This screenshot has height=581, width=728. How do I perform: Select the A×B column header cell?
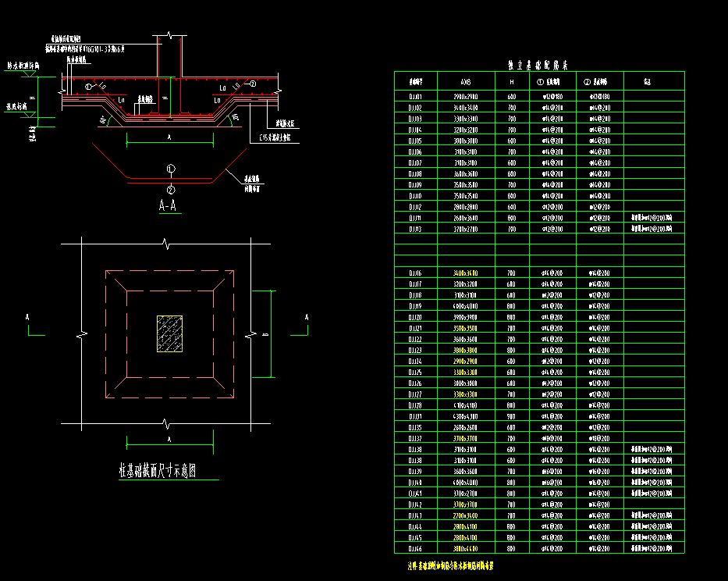(466, 81)
